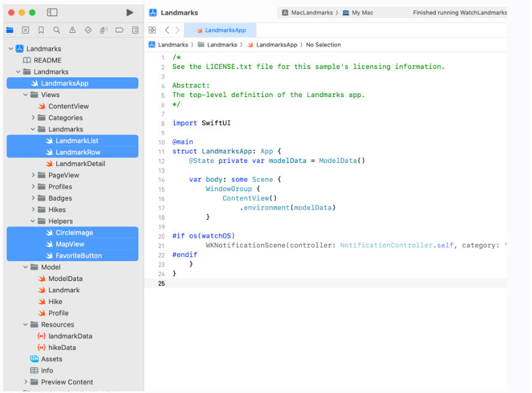Select the LandmarksApp editor tab
532x393 pixels.
(x=220, y=30)
